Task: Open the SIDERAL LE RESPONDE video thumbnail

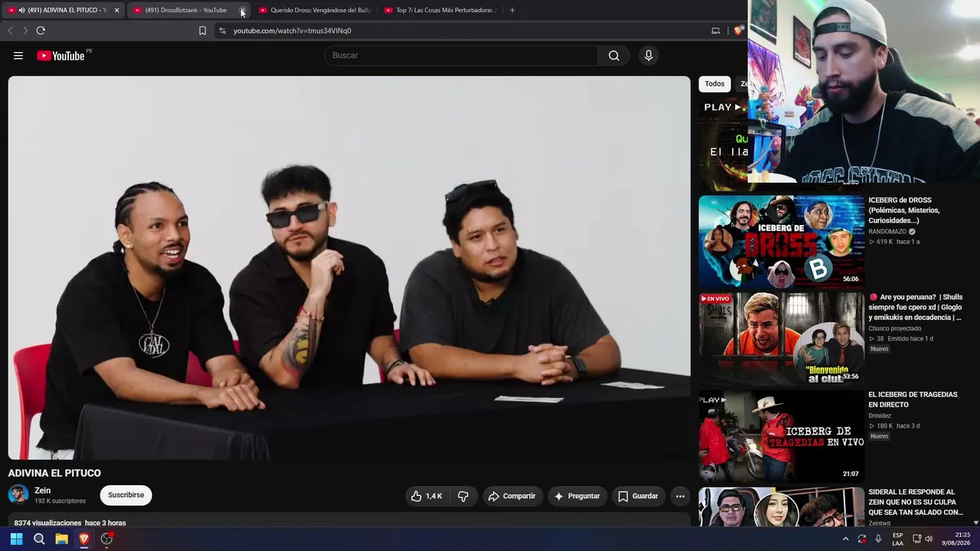Action: (x=781, y=507)
